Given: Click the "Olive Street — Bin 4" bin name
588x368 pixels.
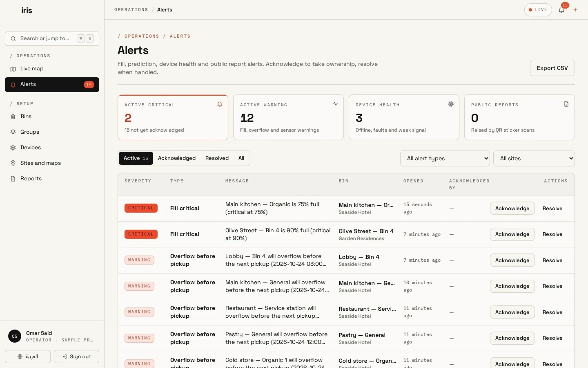Looking at the screenshot, I should click(366, 231).
